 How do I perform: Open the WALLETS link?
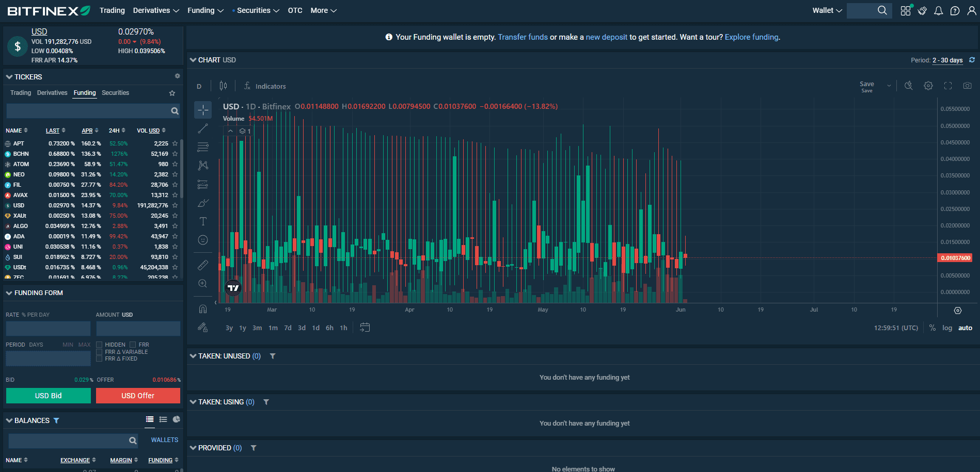[165, 440]
